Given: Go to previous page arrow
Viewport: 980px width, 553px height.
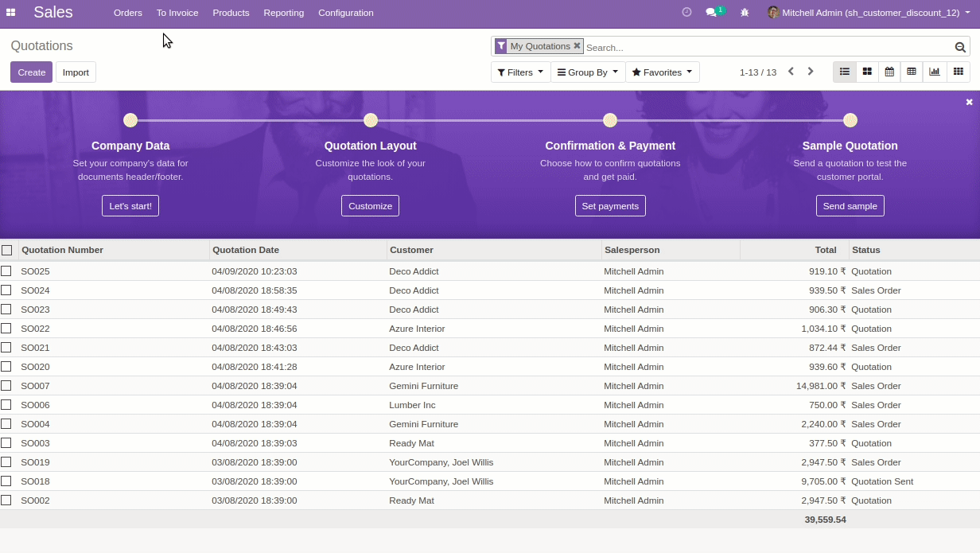Looking at the screenshot, I should point(791,72).
